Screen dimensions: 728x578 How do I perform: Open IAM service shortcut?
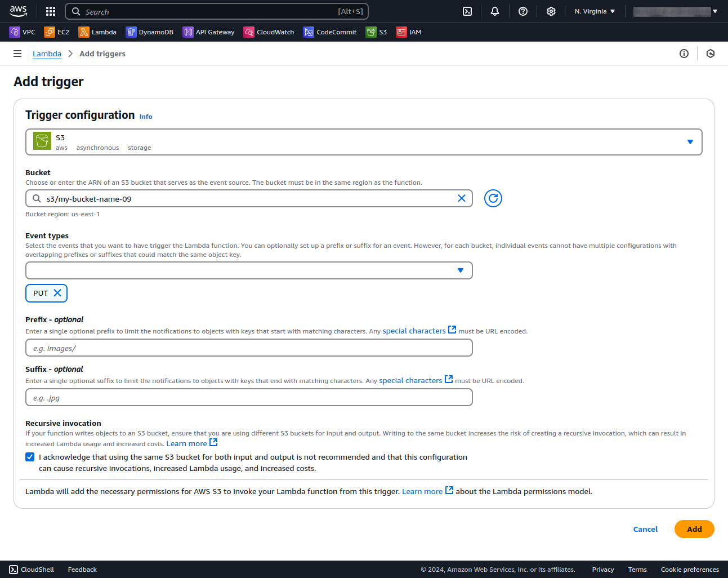tap(409, 32)
